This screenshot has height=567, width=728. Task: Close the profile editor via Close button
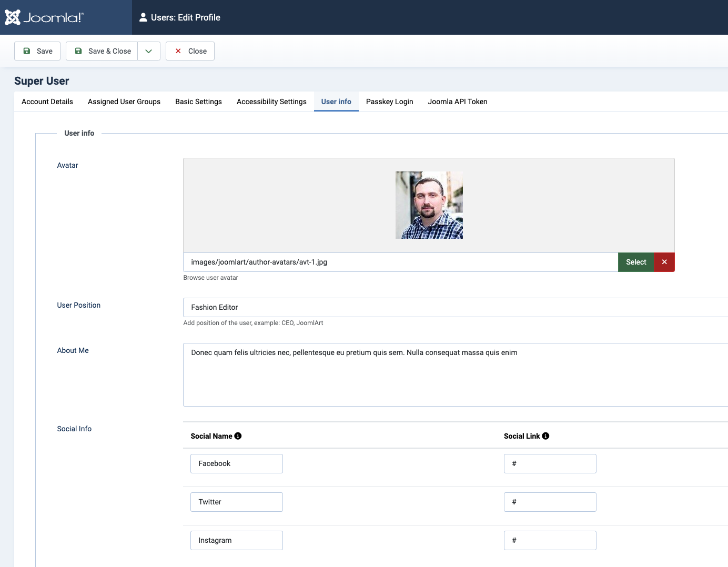pos(190,51)
